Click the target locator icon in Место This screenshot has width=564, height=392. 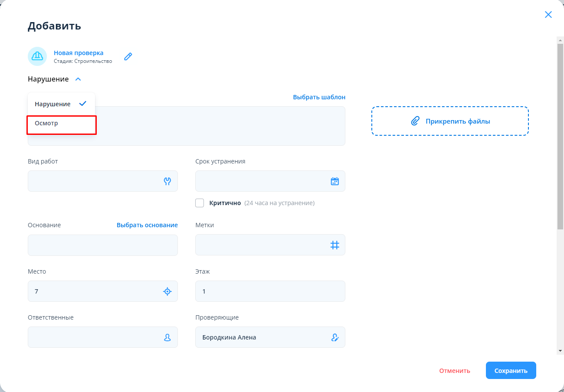(x=167, y=291)
